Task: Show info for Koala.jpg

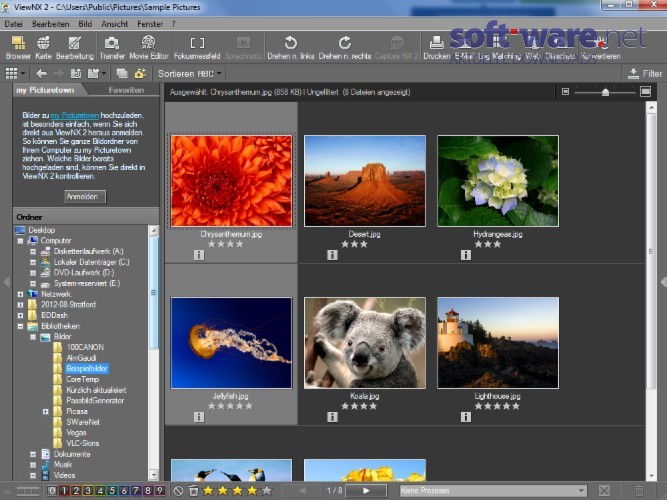Action: pyautogui.click(x=332, y=417)
